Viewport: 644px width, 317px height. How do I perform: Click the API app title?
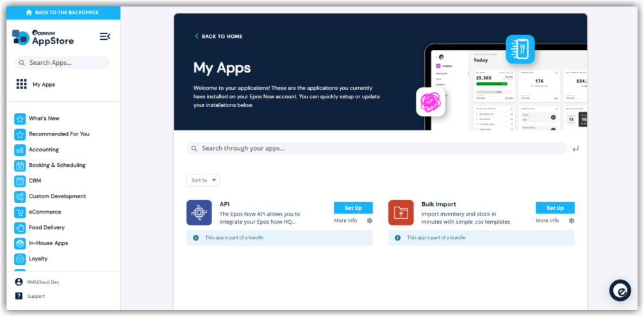[224, 204]
